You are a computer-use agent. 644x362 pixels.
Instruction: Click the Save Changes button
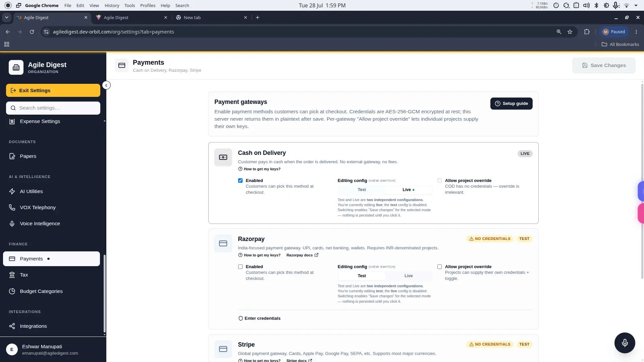point(604,65)
